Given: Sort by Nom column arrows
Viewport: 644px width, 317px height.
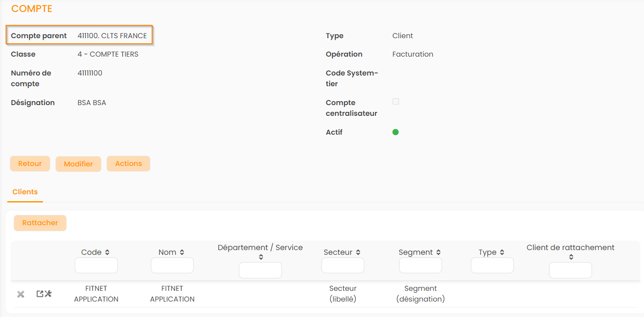Looking at the screenshot, I should click(182, 253).
